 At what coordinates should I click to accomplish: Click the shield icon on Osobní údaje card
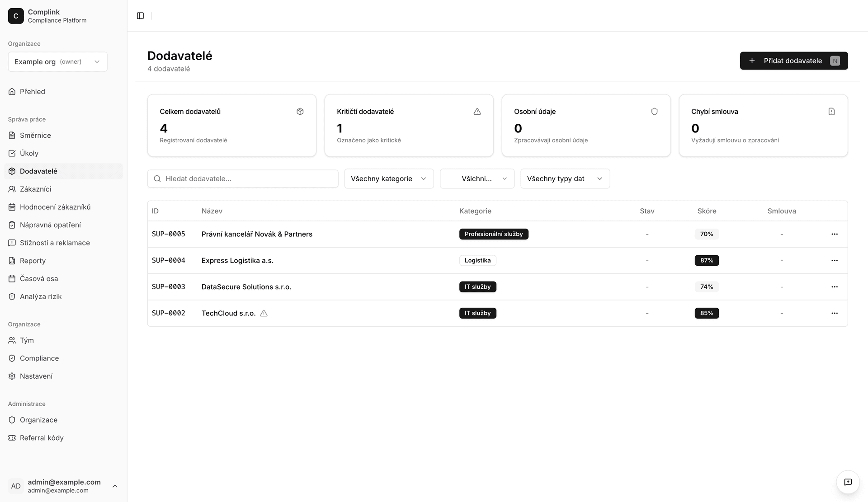(x=654, y=112)
